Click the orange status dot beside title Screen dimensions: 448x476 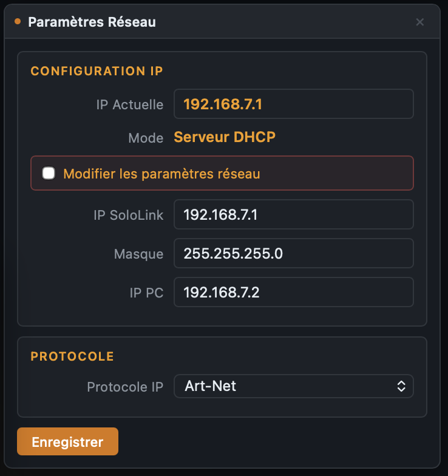(x=18, y=22)
